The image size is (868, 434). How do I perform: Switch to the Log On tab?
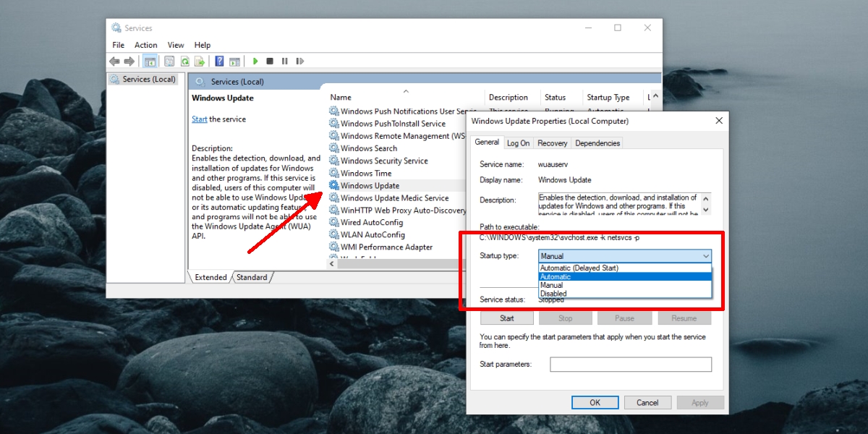[518, 143]
